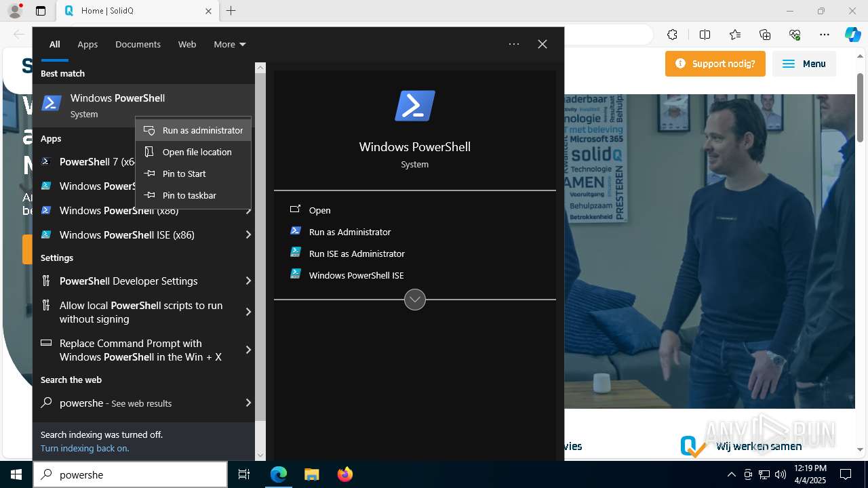Open Edge tab actions menu icon

(x=41, y=11)
